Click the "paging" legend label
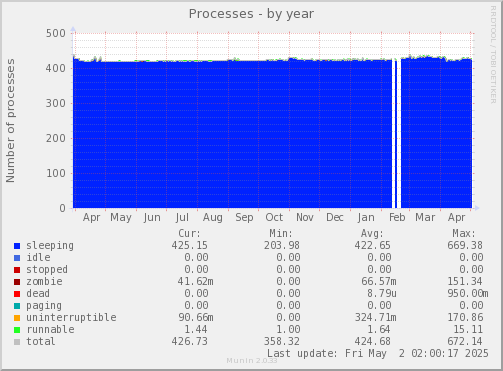The width and height of the screenshot is (503, 371). point(44,306)
